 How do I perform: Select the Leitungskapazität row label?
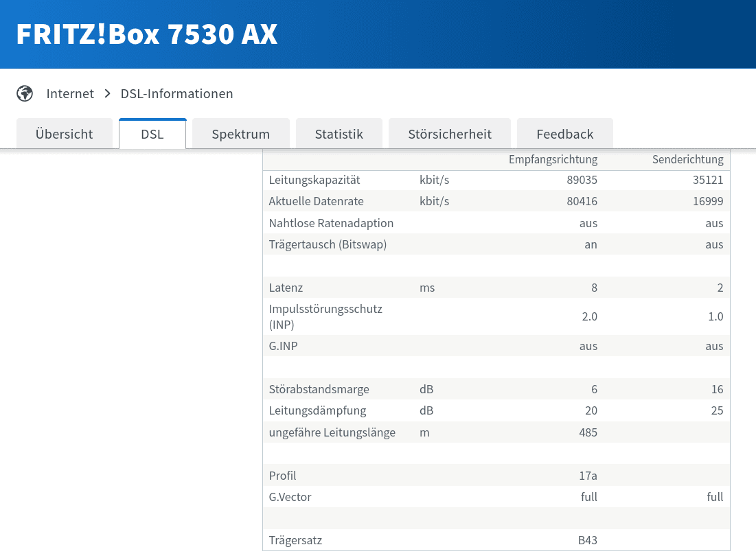[314, 181]
